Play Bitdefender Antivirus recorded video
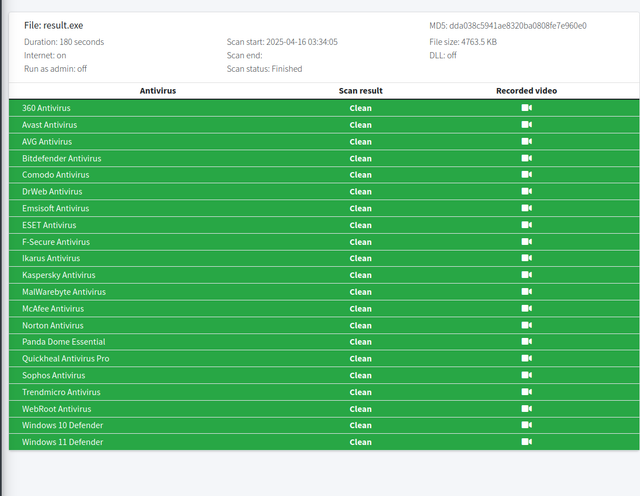The height and width of the screenshot is (496, 640). tap(527, 158)
